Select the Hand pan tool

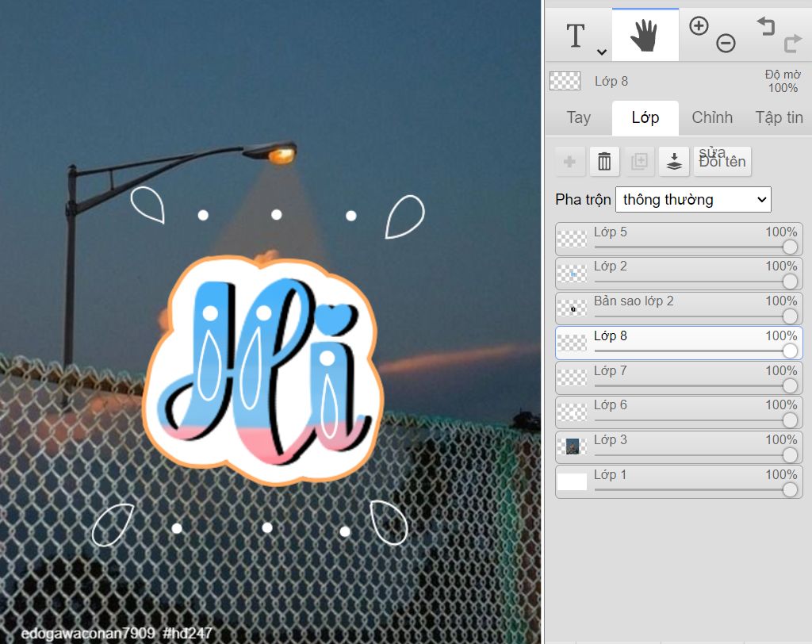tap(645, 35)
